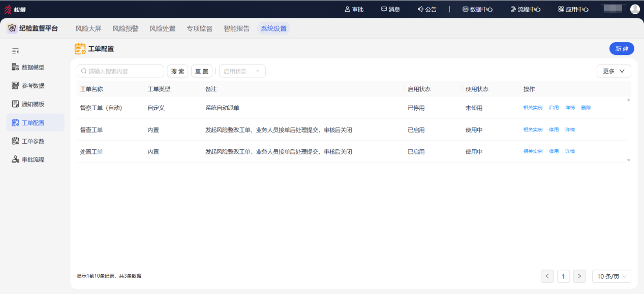
Task: Open the 10条/页 page size dropdown
Action: pyautogui.click(x=611, y=276)
